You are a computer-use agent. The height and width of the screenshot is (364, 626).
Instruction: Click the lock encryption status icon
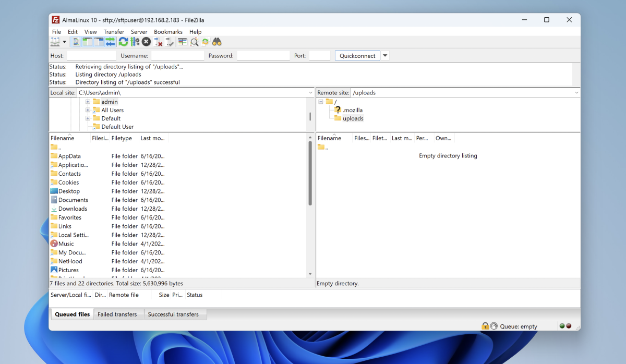(485, 326)
